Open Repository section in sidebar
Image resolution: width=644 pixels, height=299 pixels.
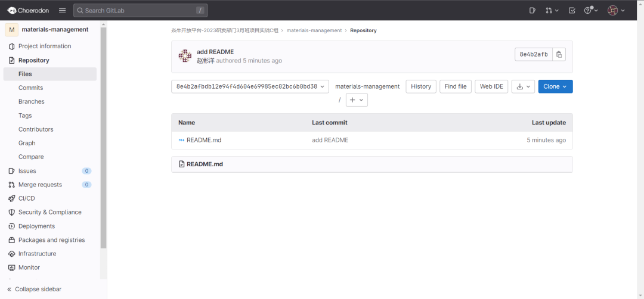click(33, 60)
